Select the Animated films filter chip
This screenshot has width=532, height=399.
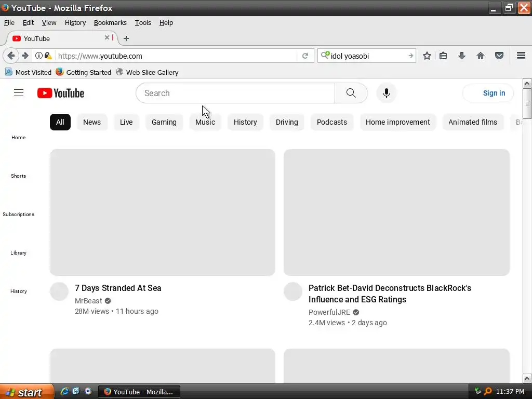(473, 122)
